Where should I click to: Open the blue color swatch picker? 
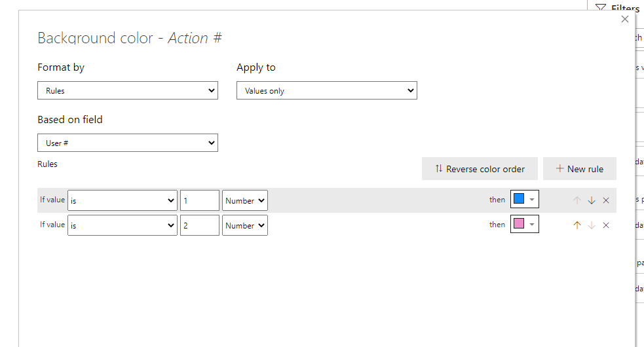pyautogui.click(x=525, y=200)
